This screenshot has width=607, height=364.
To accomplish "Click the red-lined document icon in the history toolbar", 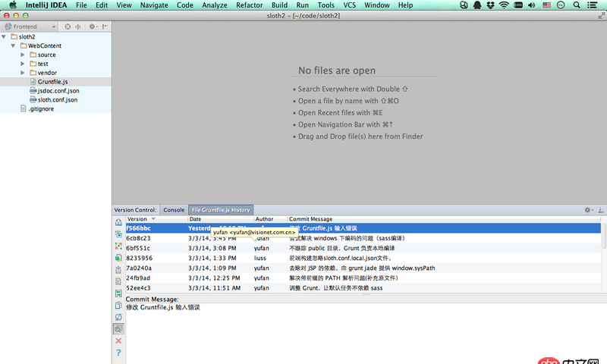I will click(x=118, y=281).
